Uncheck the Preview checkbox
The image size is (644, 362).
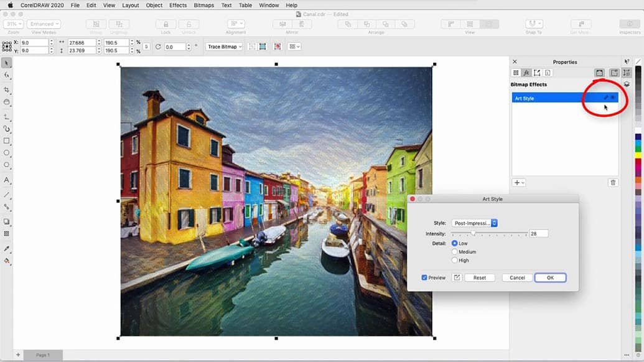tap(424, 277)
